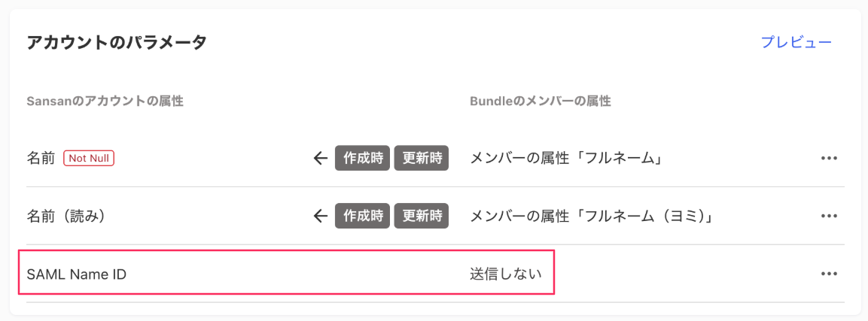Click the アカウントのパラメータ section heading
Screen dimensions: 868x321
[116, 42]
